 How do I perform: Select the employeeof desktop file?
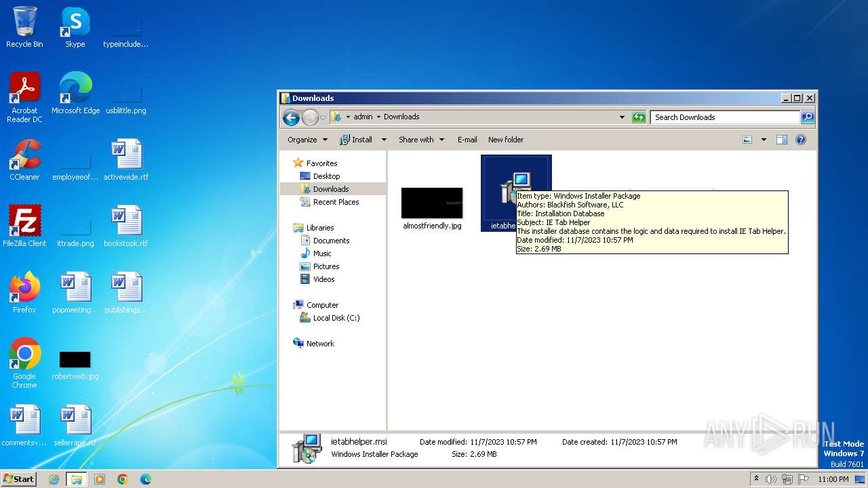(75, 167)
